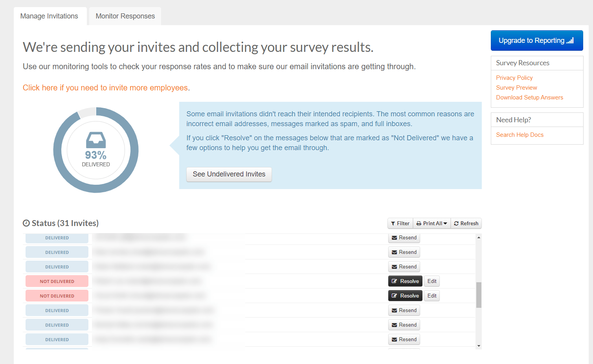Click Download Setup Answers link
Viewport: 593px width, 364px height.
pos(529,97)
